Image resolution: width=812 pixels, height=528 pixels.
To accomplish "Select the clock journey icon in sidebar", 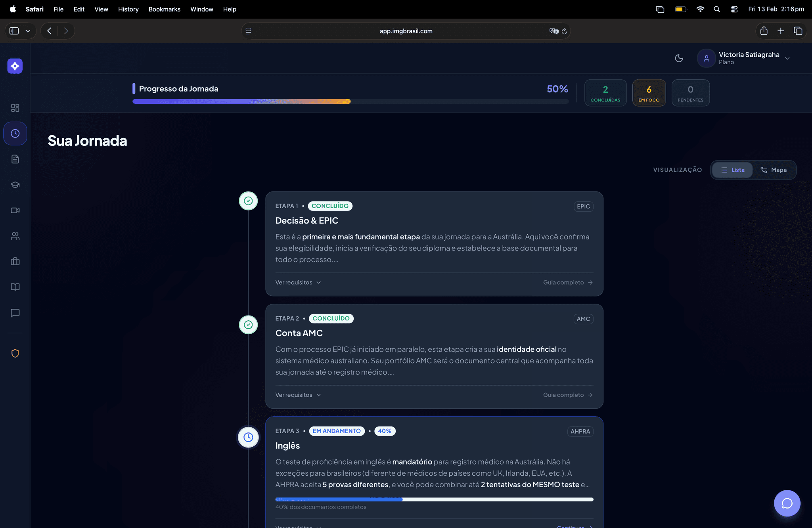I will coord(15,133).
